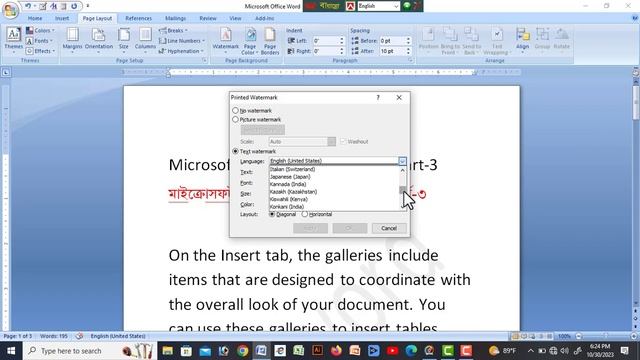This screenshot has width=640, height=360.
Task: Click the language list scrollbar thumb
Action: [402, 190]
